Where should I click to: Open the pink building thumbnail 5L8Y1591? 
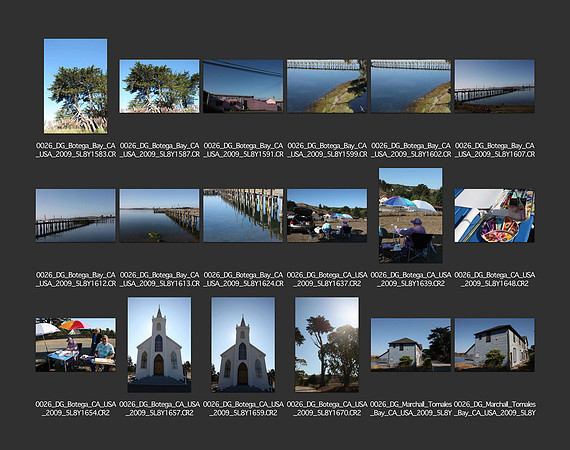tap(243, 87)
